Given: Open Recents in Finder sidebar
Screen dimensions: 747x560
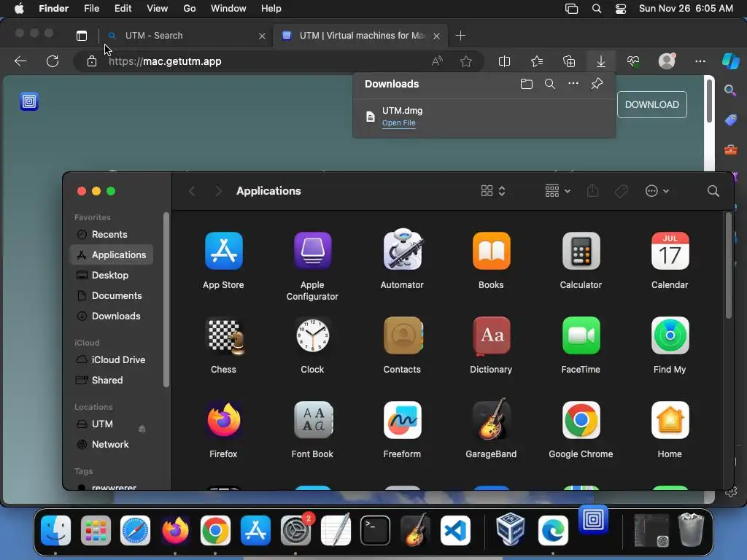Looking at the screenshot, I should point(111,234).
